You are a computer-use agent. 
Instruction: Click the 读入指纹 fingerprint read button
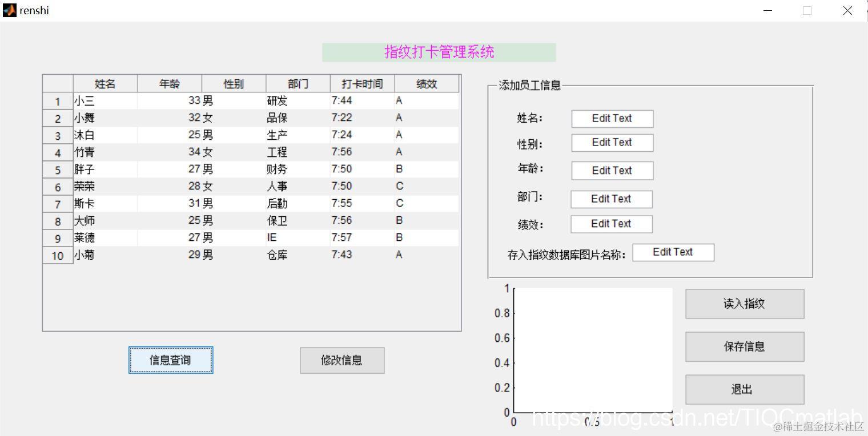744,304
